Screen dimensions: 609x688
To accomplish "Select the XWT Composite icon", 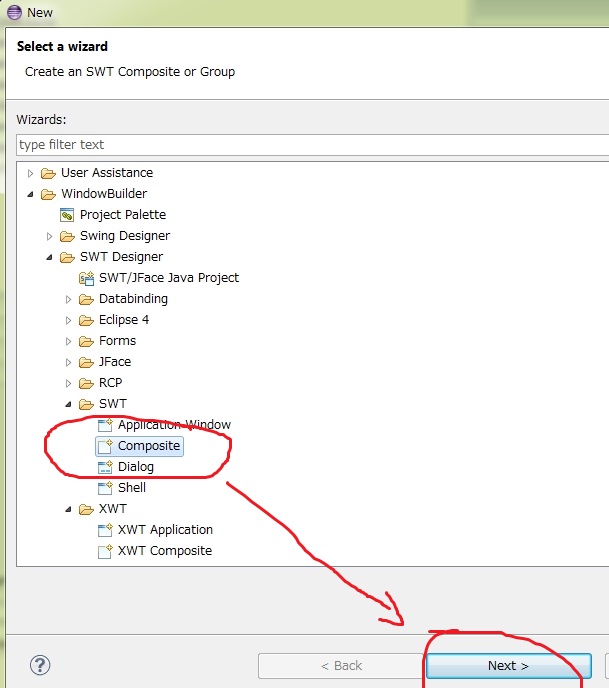I will tap(105, 551).
